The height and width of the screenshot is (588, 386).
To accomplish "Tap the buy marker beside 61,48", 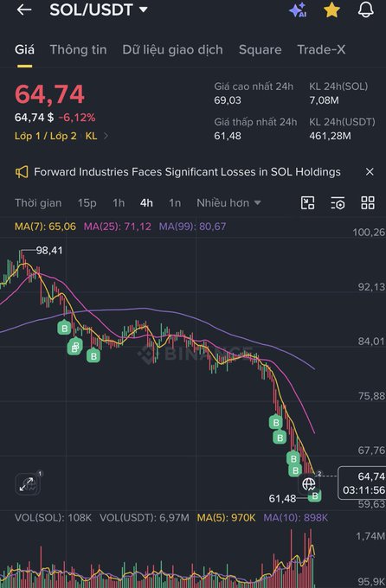I will (x=315, y=495).
